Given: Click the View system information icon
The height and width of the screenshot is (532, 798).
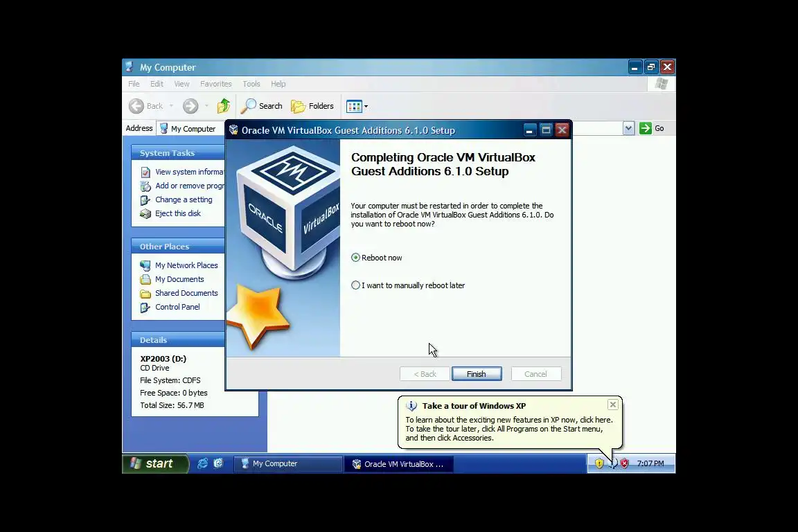Looking at the screenshot, I should pyautogui.click(x=145, y=172).
